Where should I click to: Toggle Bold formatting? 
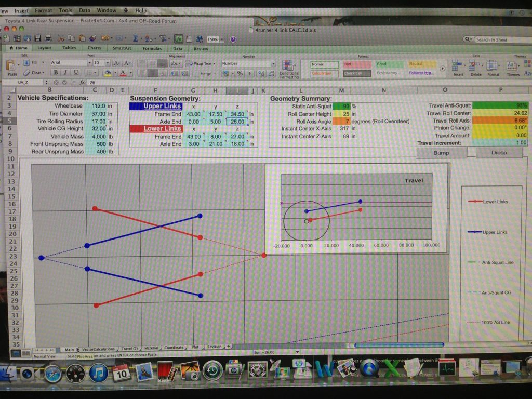pos(57,73)
